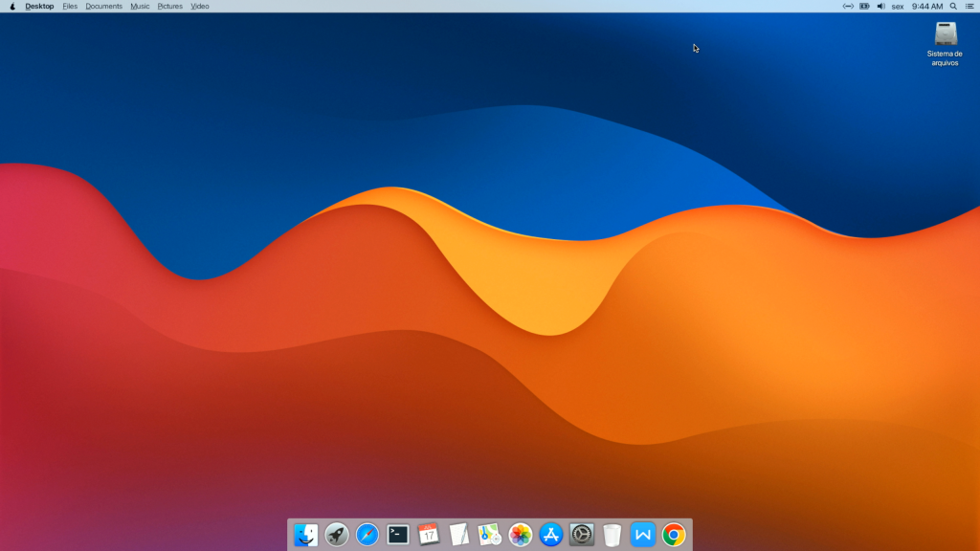
Task: Open the Trash in the dock
Action: pyautogui.click(x=612, y=535)
